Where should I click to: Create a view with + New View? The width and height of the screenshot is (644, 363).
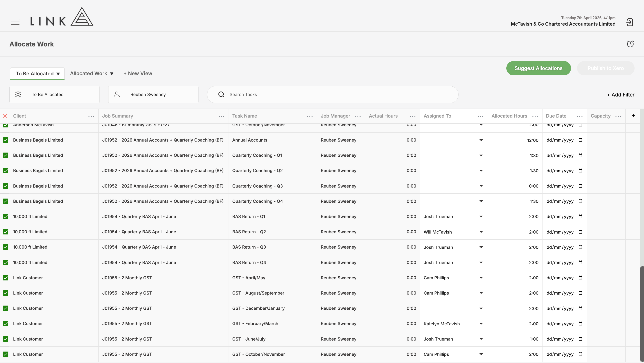click(x=138, y=73)
